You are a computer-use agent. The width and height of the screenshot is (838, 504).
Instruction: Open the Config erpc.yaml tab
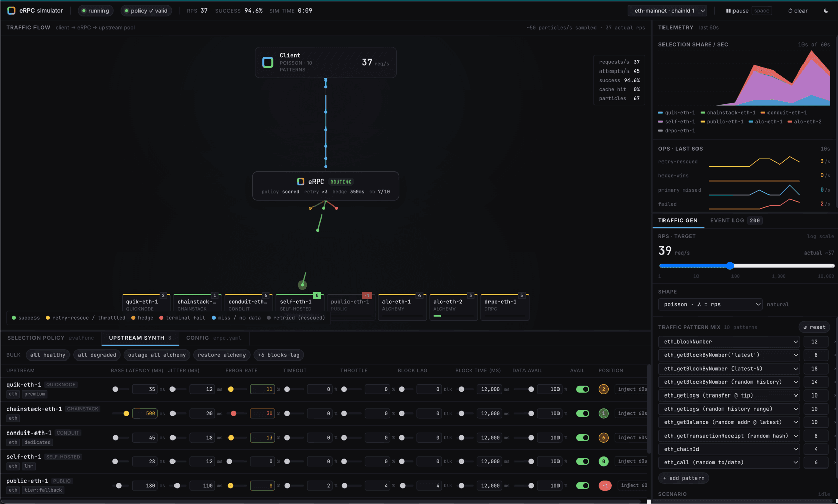[x=214, y=338]
